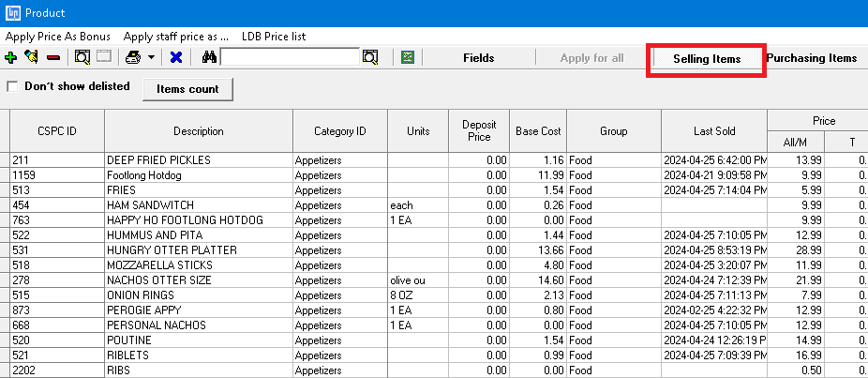Click the binoculars find icon

tap(209, 57)
